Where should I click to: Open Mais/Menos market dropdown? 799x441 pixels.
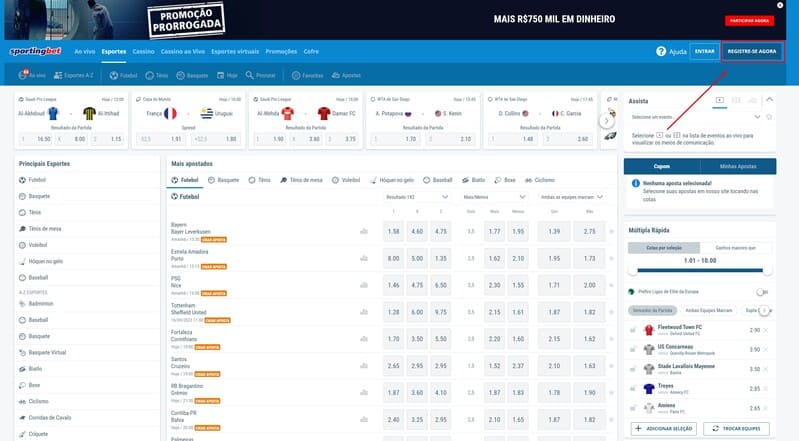(494, 197)
